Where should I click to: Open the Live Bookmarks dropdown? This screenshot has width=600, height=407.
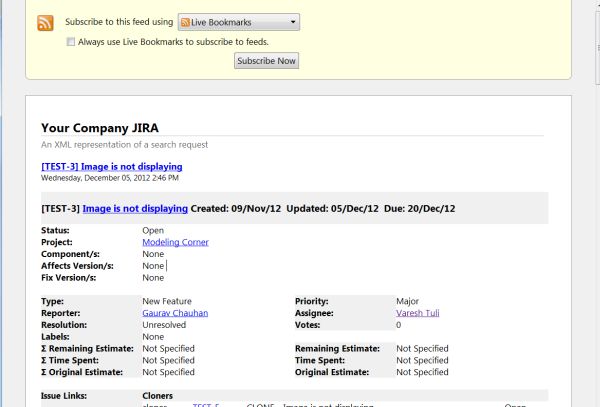point(239,22)
